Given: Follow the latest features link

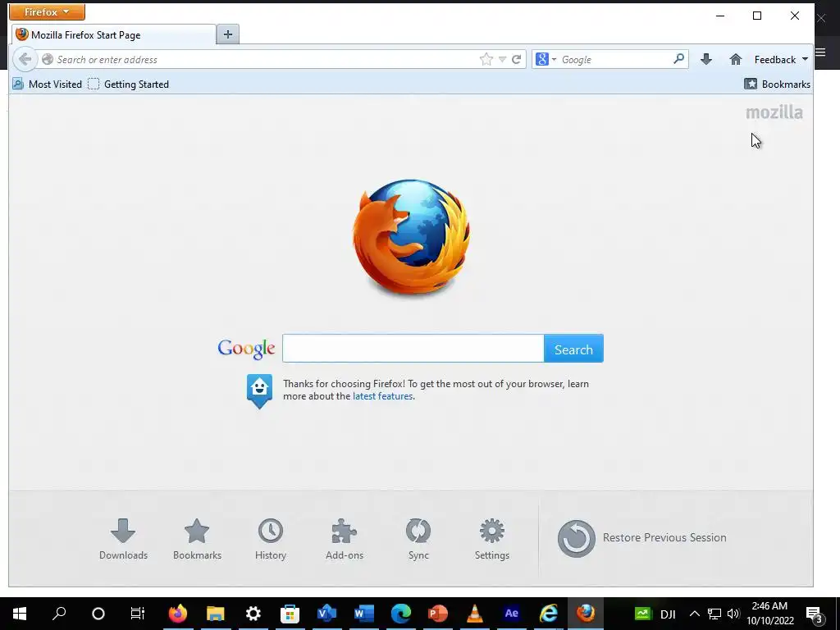Looking at the screenshot, I should click(382, 396).
